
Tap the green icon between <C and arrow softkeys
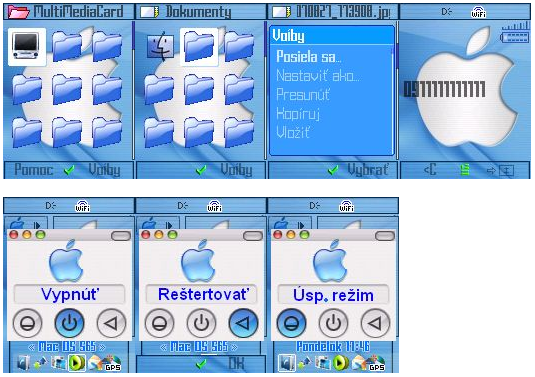pos(464,170)
